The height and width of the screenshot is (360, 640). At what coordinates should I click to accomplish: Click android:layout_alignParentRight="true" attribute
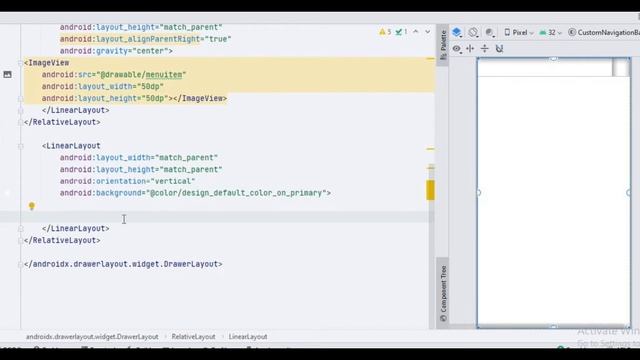146,39
